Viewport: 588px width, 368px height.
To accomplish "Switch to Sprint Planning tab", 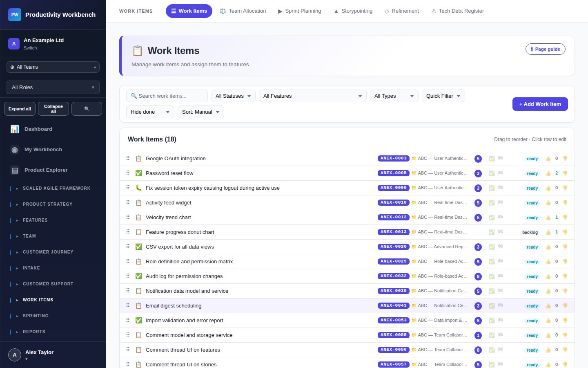I will (x=299, y=11).
